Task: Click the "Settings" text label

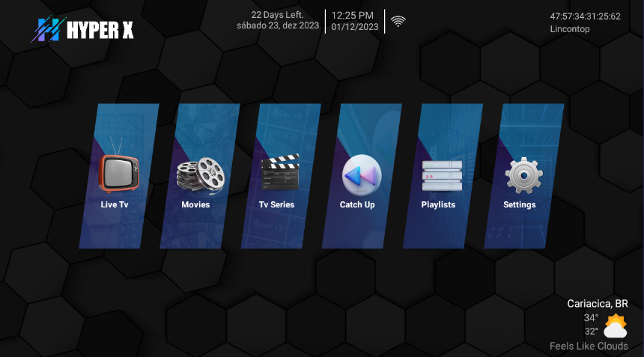Action: tap(519, 204)
